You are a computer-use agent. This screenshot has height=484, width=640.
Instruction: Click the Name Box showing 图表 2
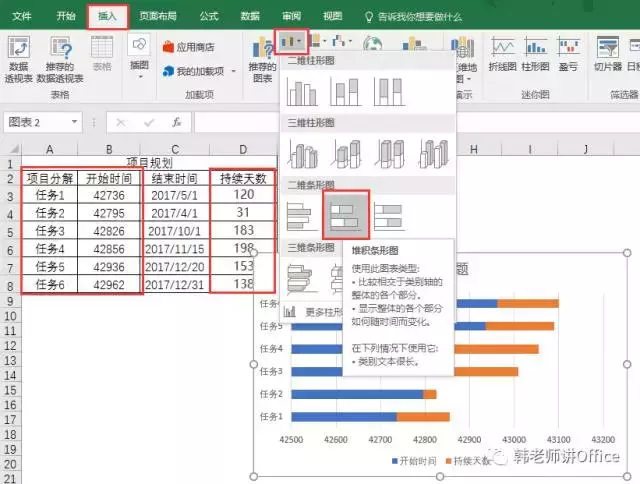37,122
